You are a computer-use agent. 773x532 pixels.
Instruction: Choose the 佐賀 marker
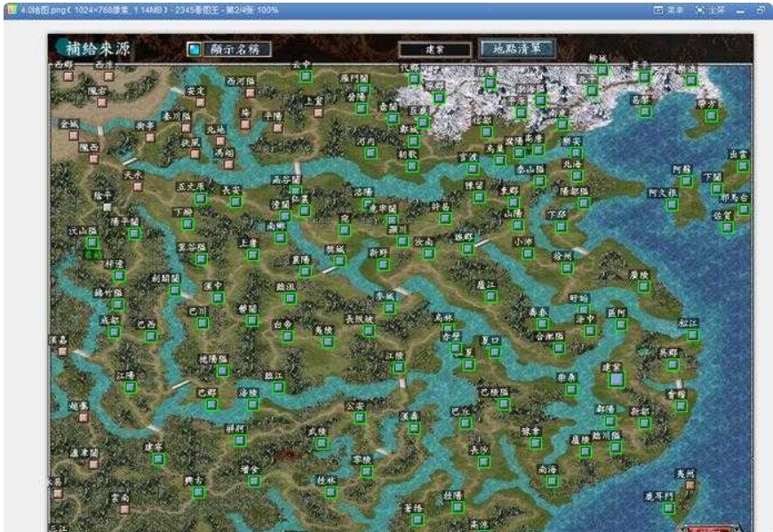tap(728, 226)
